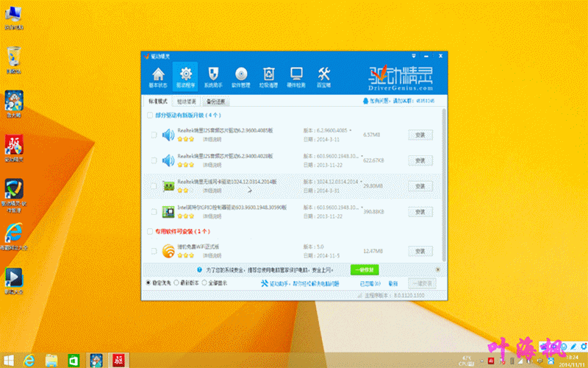Expand version dropdown for the 390.88KB Intel driver
Screen dimensions: 588x368
[x=361, y=208]
